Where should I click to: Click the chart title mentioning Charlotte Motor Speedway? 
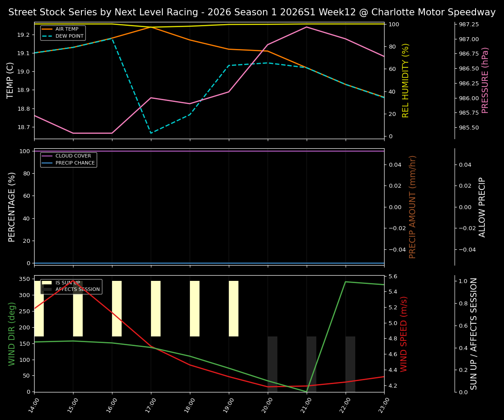click(251, 12)
